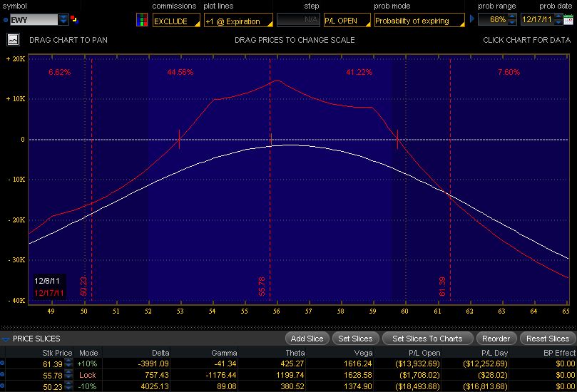Click the step N/A field
This screenshot has height=392, width=577.
coord(298,20)
